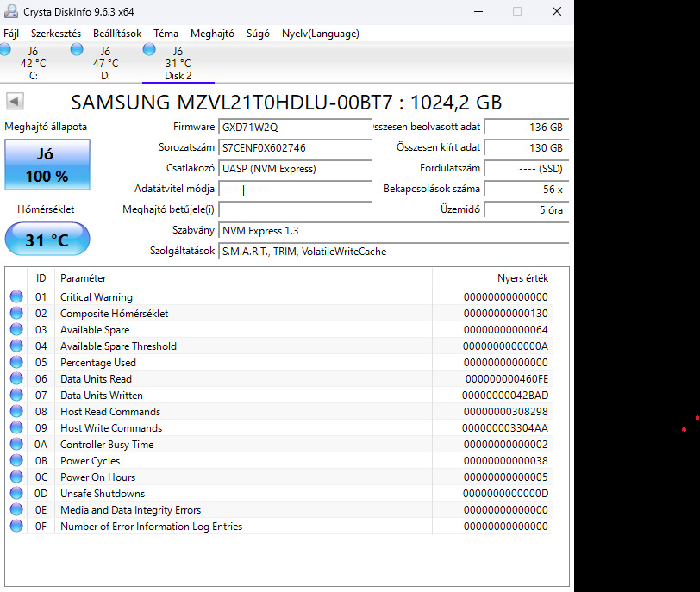Open the Fájl menu
Image resolution: width=700 pixels, height=592 pixels.
point(11,34)
